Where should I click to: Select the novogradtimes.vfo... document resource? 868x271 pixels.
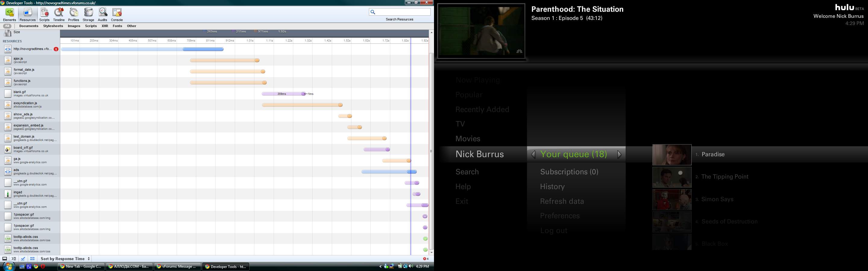click(30, 49)
